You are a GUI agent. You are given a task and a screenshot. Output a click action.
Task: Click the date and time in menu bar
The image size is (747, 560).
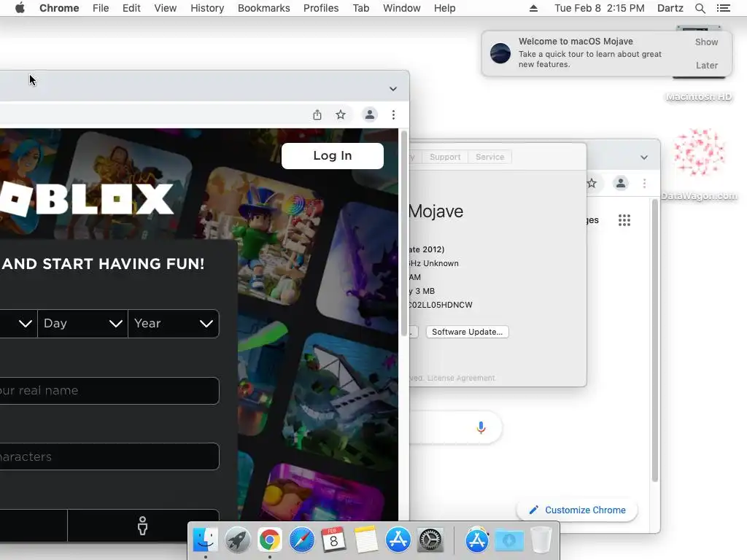pyautogui.click(x=600, y=8)
